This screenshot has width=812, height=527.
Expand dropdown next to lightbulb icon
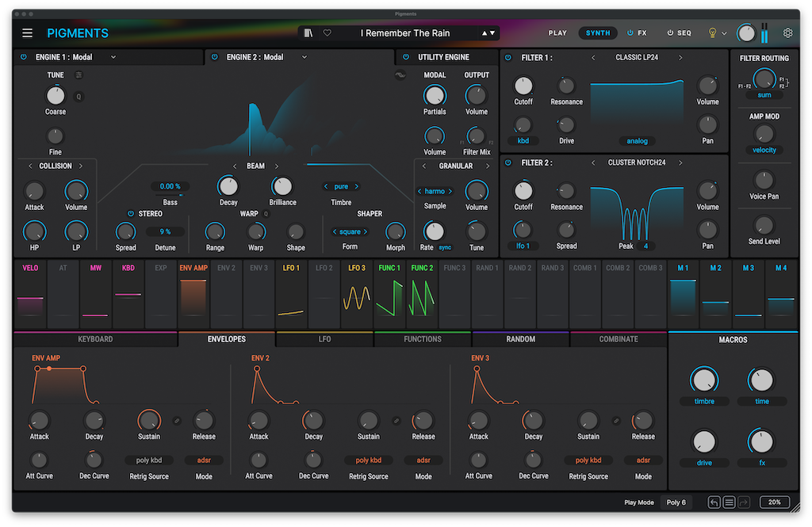pyautogui.click(x=724, y=33)
